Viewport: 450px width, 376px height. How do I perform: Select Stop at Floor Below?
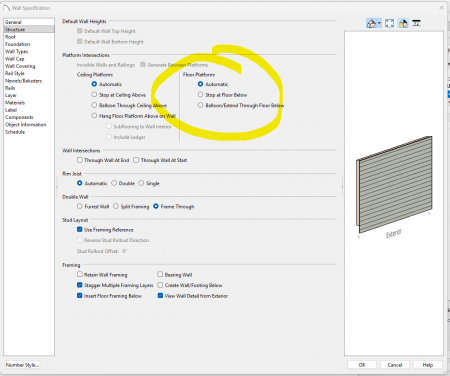pos(200,95)
